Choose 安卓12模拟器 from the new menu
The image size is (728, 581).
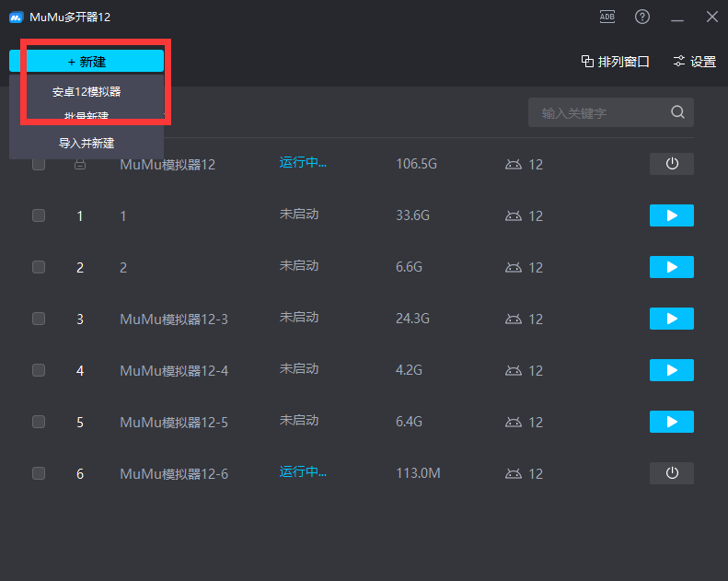(x=87, y=92)
